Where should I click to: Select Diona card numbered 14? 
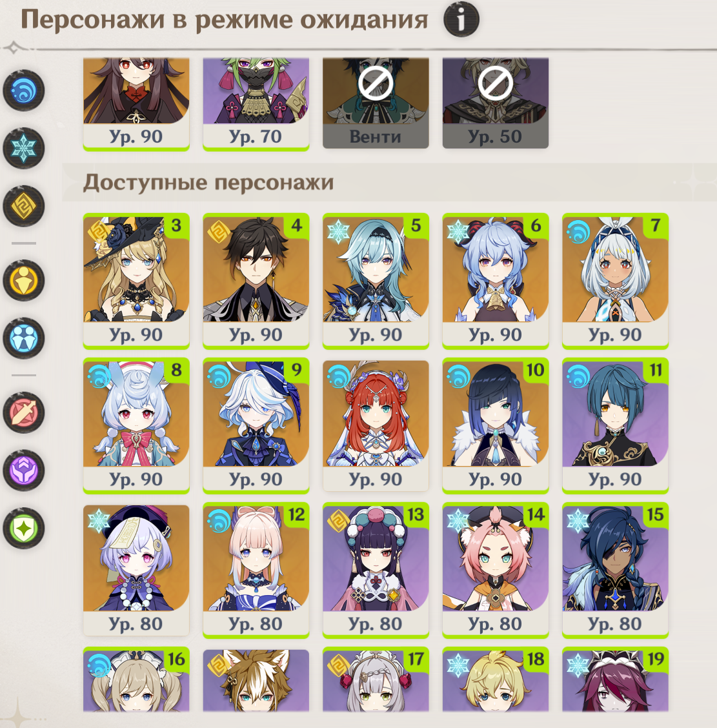496,570
